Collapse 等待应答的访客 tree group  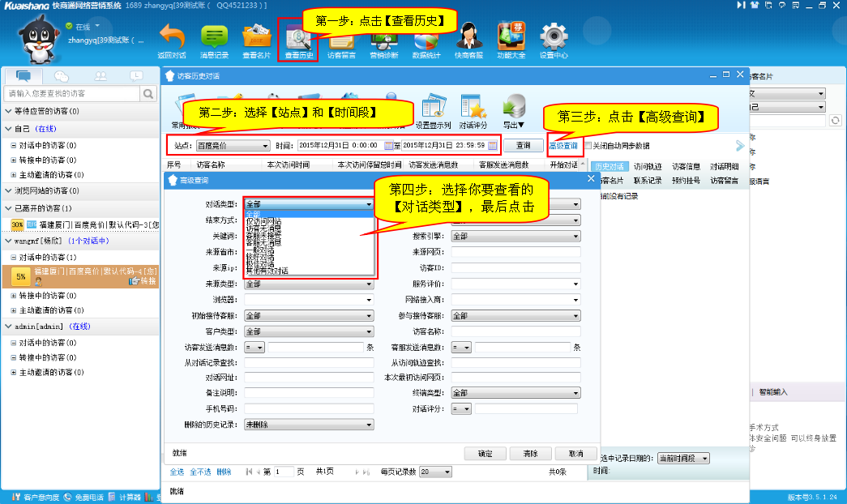8,111
